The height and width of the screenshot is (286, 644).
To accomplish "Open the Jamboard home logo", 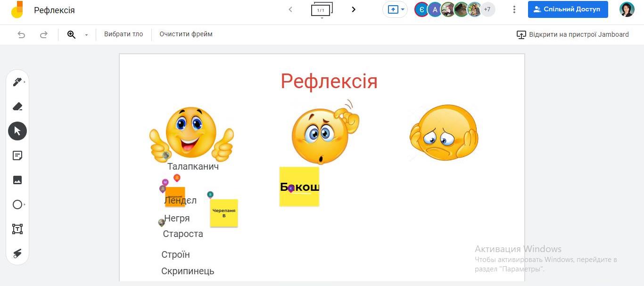I will pos(17,9).
